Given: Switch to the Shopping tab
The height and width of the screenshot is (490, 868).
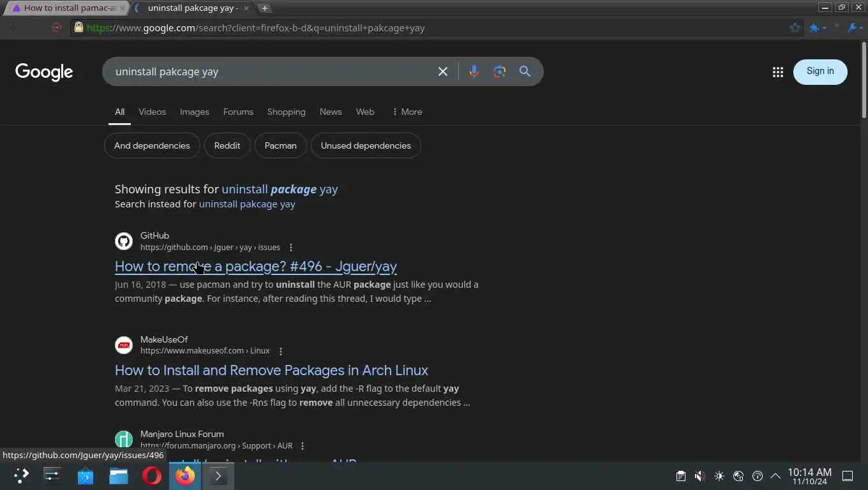Looking at the screenshot, I should click(286, 112).
